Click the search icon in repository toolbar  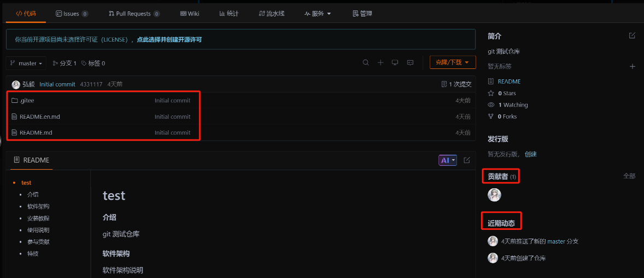pos(366,62)
